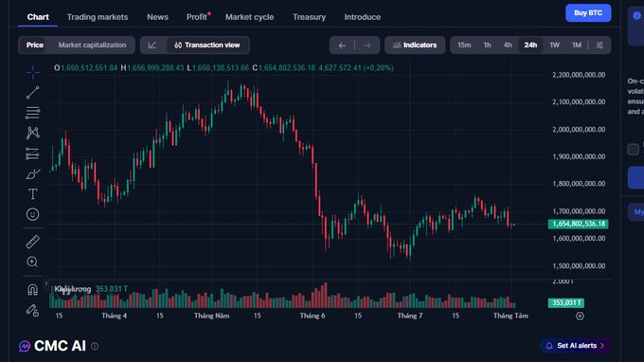Select the 24h timeframe
Viewport: 644px width, 362px height.
pos(530,45)
